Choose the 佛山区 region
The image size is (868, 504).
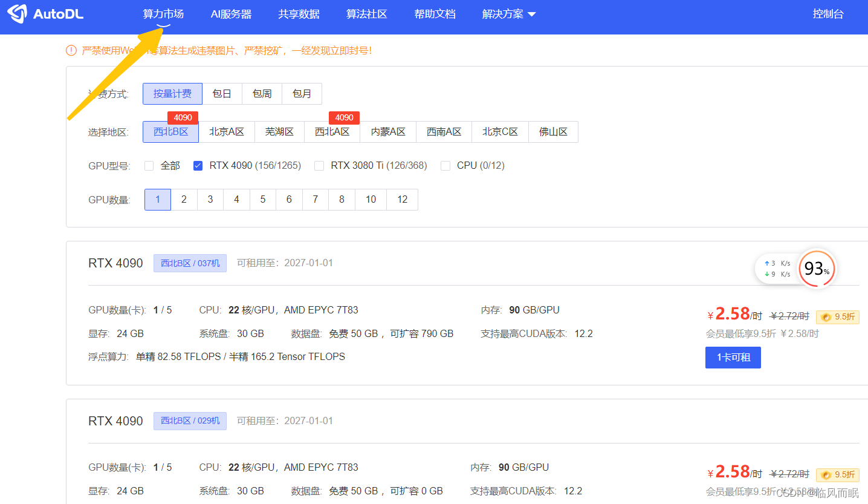click(x=553, y=132)
